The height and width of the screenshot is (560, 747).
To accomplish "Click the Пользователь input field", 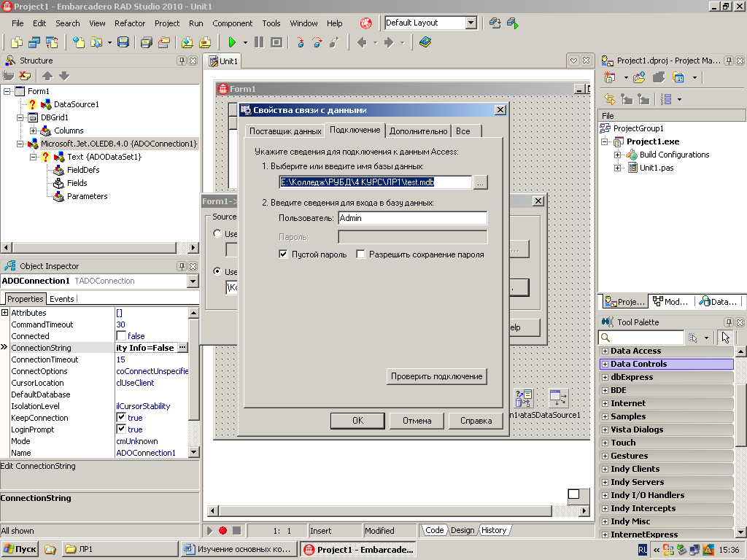I will pos(413,218).
